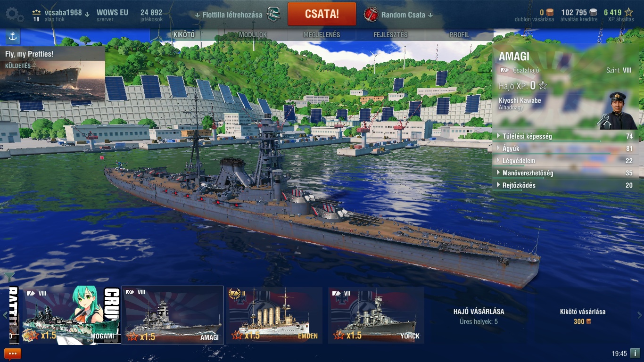
Task: Expand the Ágyúk stat row
Action: (x=566, y=148)
